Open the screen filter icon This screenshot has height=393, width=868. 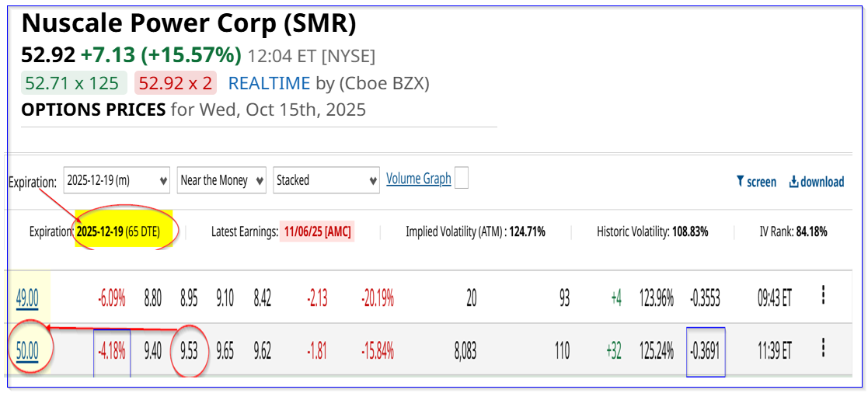740,182
